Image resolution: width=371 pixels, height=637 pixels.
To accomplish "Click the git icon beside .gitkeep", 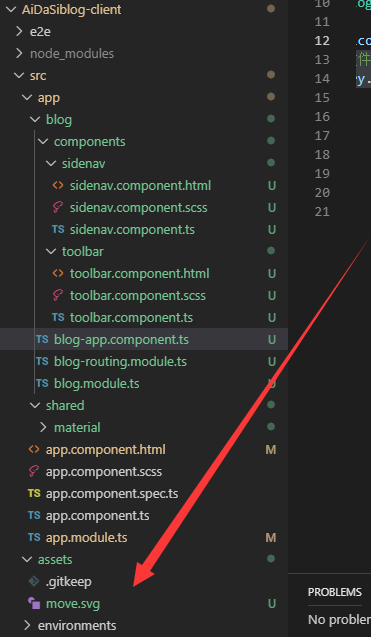I will pos(34,582).
